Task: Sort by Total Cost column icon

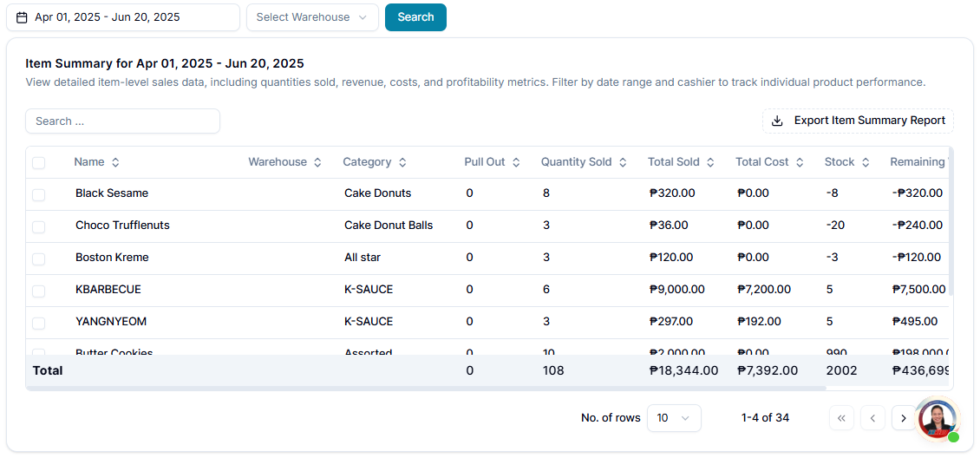Action: click(x=800, y=162)
